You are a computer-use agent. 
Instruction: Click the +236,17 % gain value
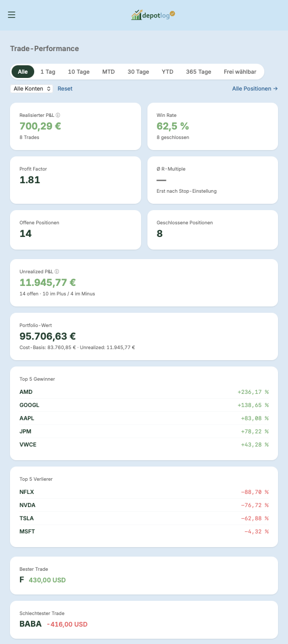pyautogui.click(x=253, y=392)
